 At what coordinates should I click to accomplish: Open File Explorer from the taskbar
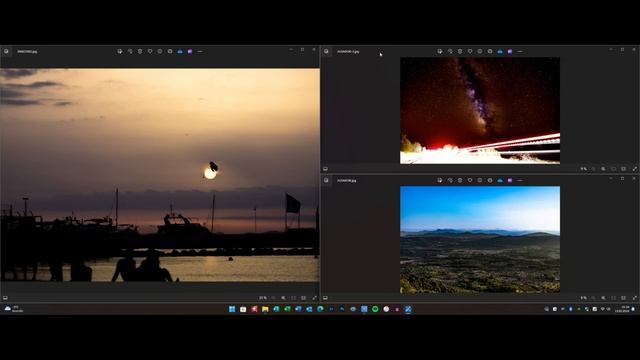click(265, 309)
